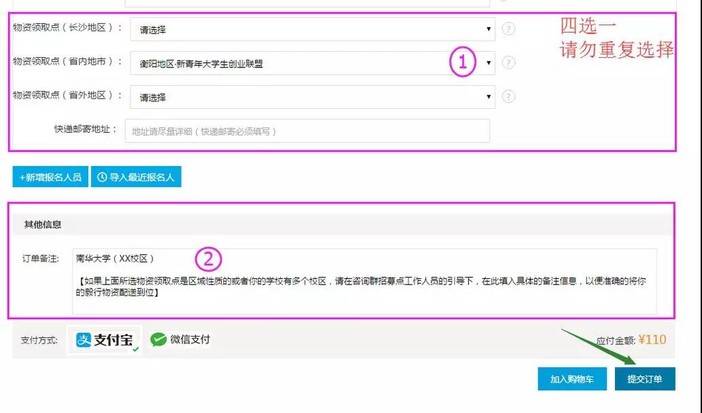The image size is (702, 413).
Task: Click the green checkmark on 支付宝 option
Action: pos(134,350)
